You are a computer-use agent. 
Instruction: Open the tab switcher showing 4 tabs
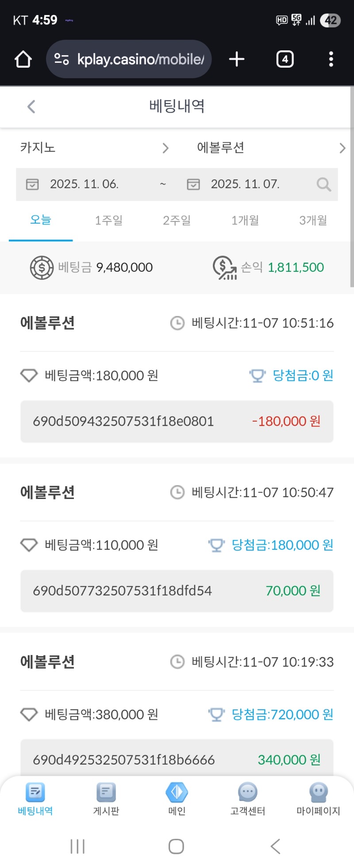pos(285,59)
